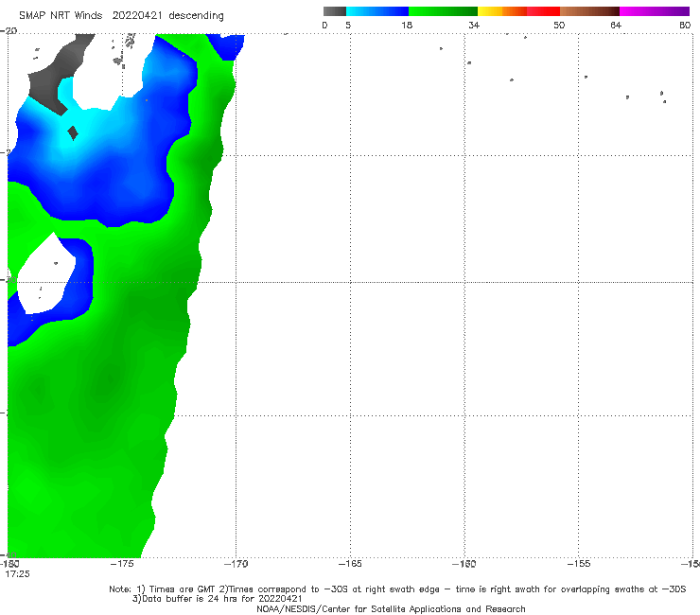Click the brown segment of the color bar
The height and width of the screenshot is (615, 700).
[x=589, y=11]
